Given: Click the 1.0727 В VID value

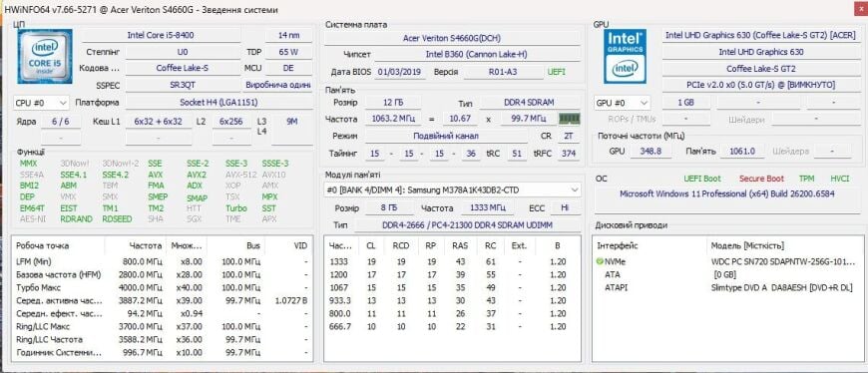Looking at the screenshot, I should point(290,300).
